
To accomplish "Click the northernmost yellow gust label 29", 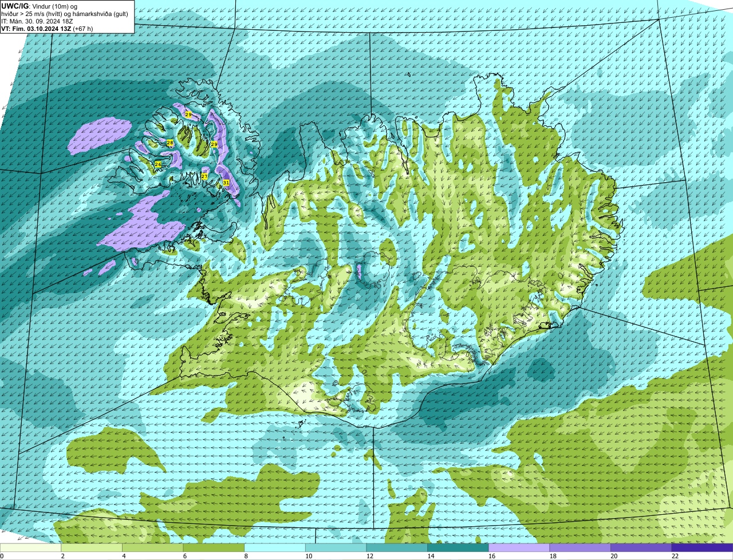I will (x=188, y=115).
